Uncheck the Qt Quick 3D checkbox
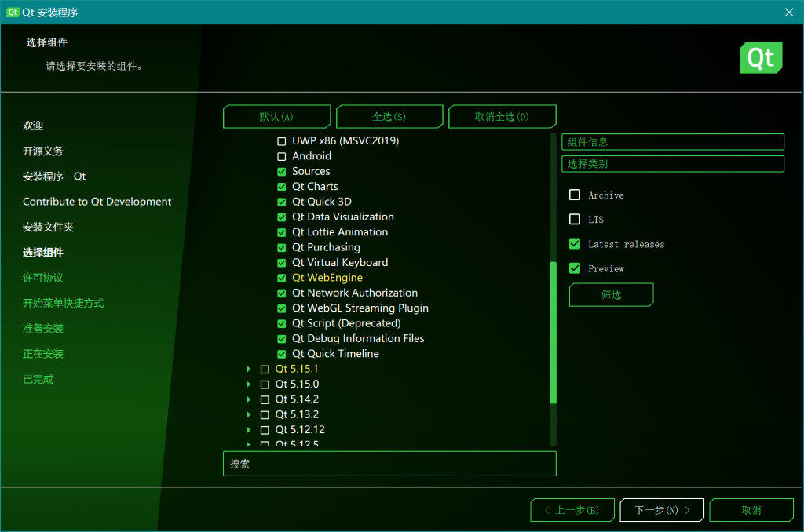Viewport: 804px width, 532px height. pyautogui.click(x=282, y=202)
